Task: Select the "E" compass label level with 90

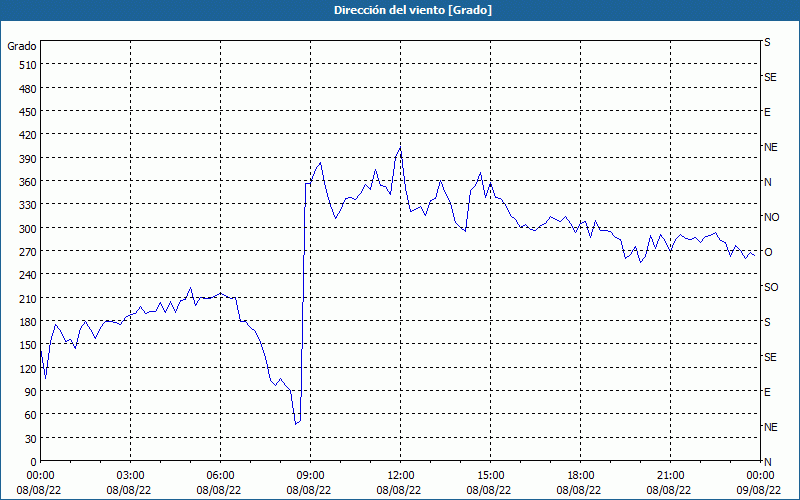Action: [767, 392]
